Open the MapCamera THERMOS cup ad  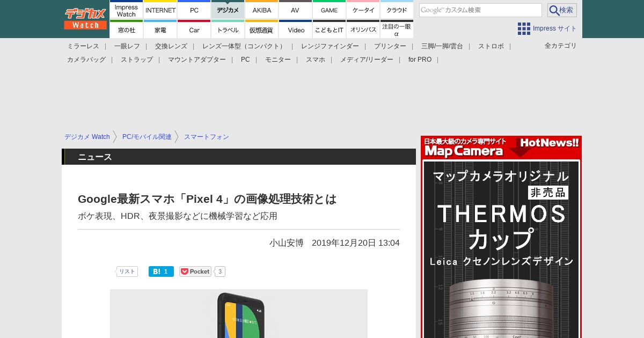tap(501, 237)
